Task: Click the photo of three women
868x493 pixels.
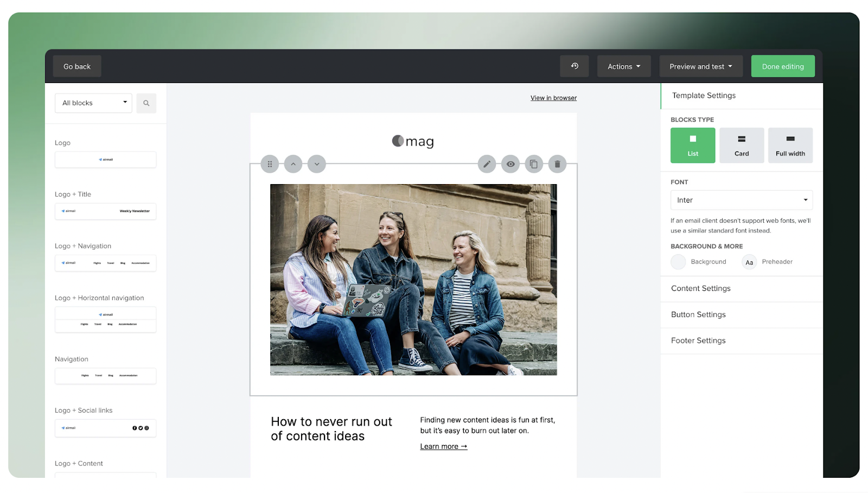Action: [413, 280]
